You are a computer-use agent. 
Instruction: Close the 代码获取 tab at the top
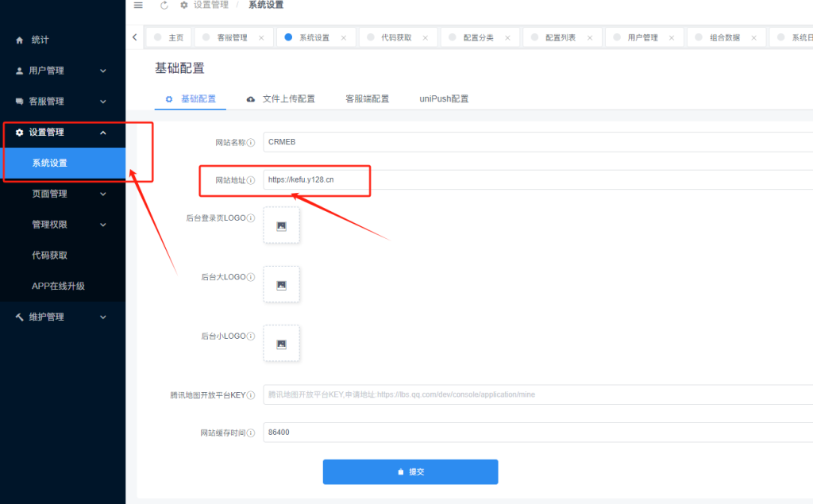[x=425, y=37]
